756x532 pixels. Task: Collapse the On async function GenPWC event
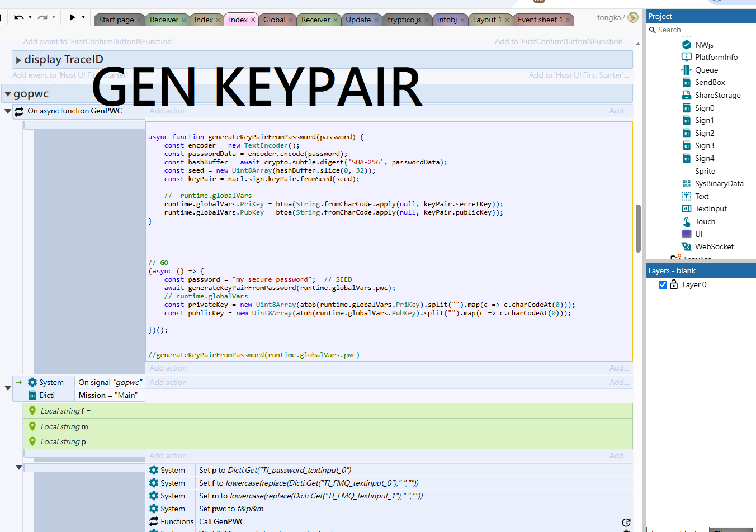tap(8, 111)
